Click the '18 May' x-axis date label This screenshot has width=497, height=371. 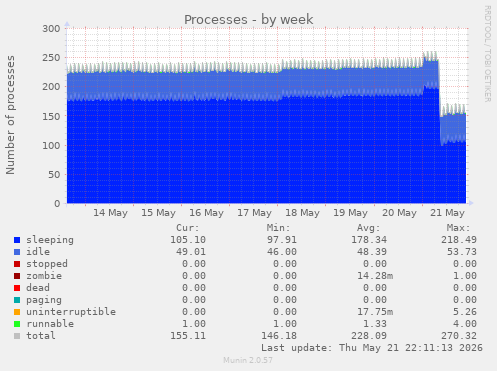(x=302, y=213)
